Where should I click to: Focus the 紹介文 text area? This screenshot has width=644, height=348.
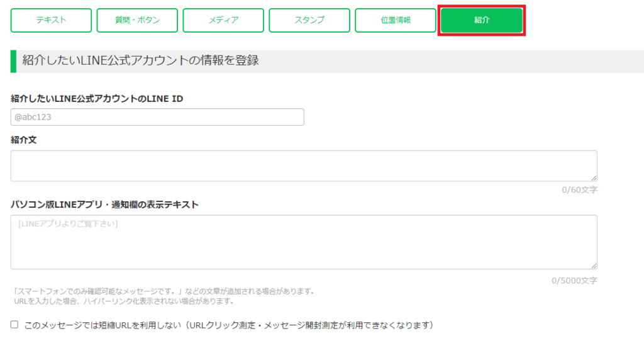point(304,166)
